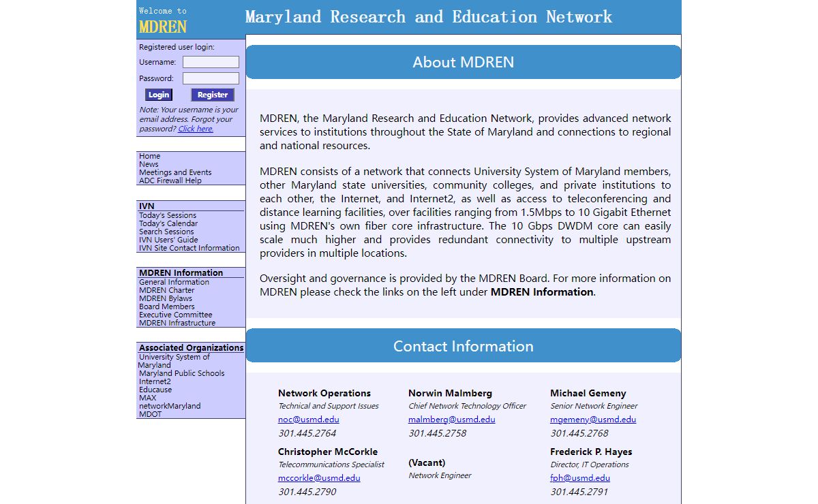Viewport: 818px width, 504px height.
Task: Email mgemeny@usmd.edu
Action: pos(593,420)
